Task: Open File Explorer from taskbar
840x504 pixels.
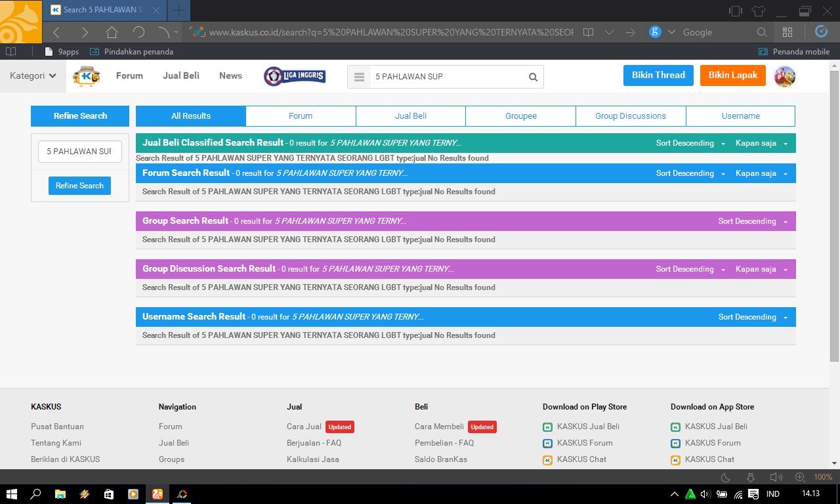Action: pyautogui.click(x=60, y=494)
